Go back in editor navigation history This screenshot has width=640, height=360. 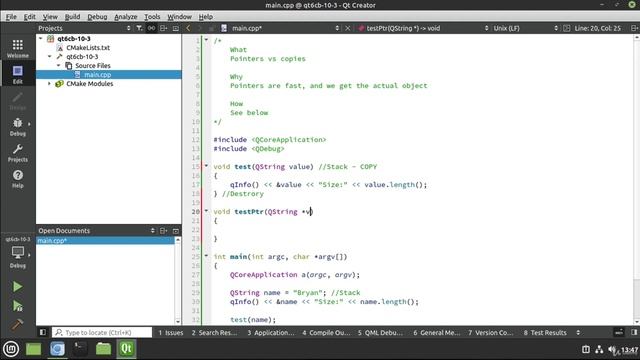click(188, 28)
